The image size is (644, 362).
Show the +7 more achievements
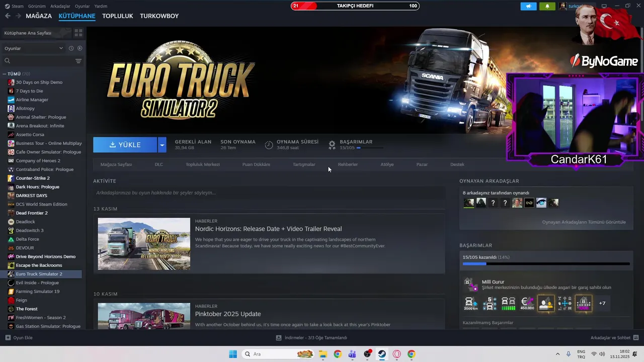point(602,303)
